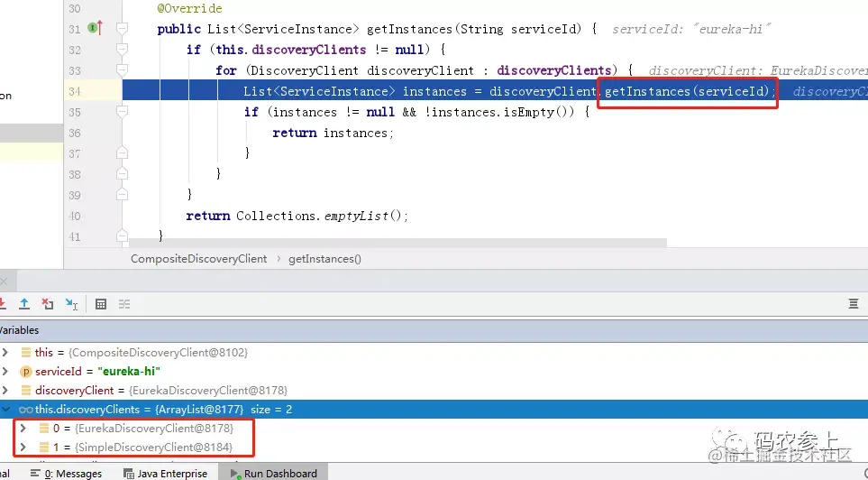Click 'discoveryClients' field in the for loop
This screenshot has height=480, width=868.
click(554, 70)
